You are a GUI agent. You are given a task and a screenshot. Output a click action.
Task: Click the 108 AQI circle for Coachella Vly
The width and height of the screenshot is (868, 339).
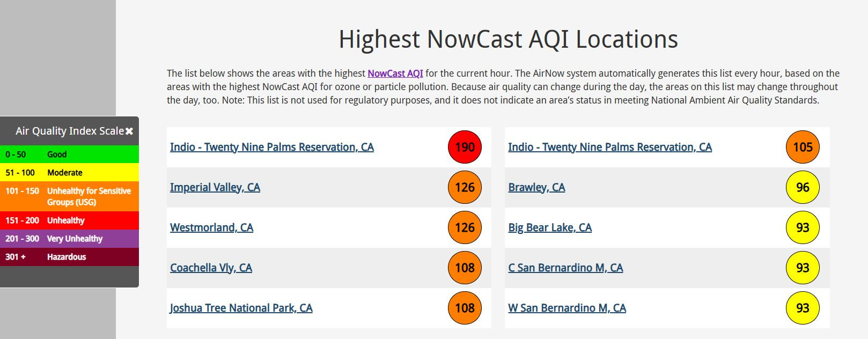coord(465,268)
